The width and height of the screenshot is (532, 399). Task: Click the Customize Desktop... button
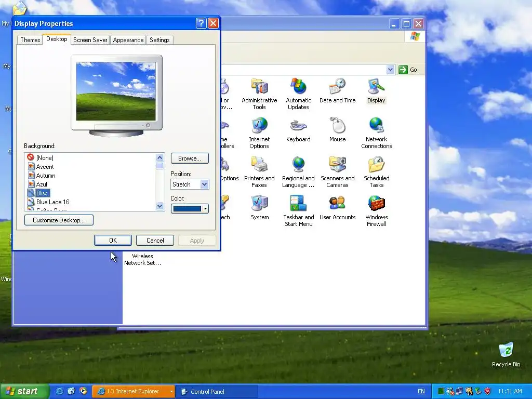pos(59,220)
